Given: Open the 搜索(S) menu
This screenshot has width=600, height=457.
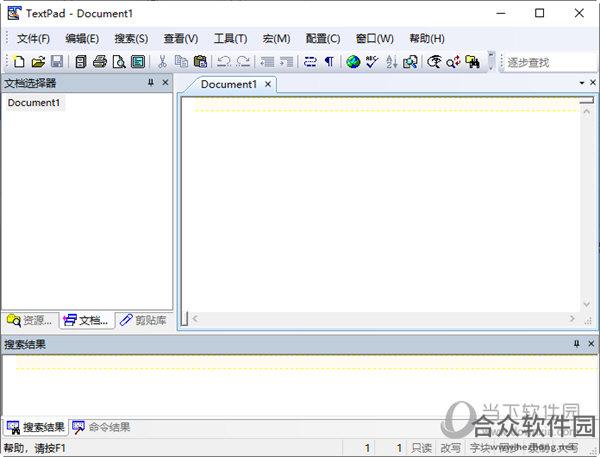Looking at the screenshot, I should 131,38.
